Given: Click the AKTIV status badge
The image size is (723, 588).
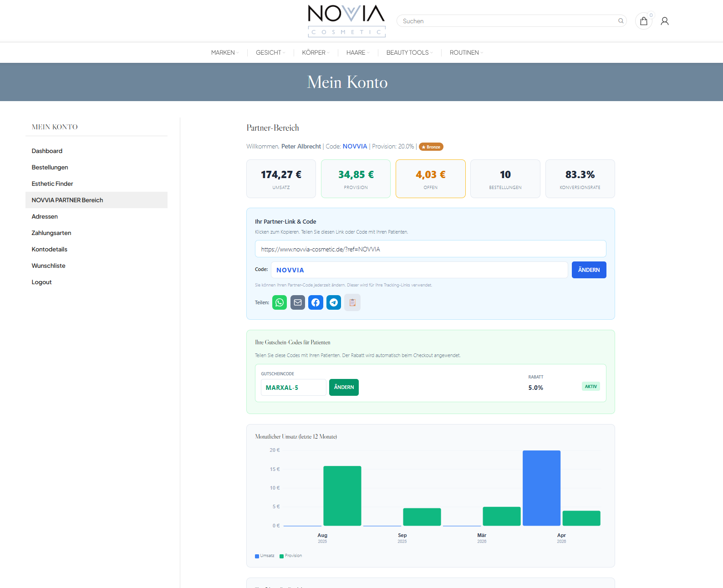Looking at the screenshot, I should pos(591,386).
